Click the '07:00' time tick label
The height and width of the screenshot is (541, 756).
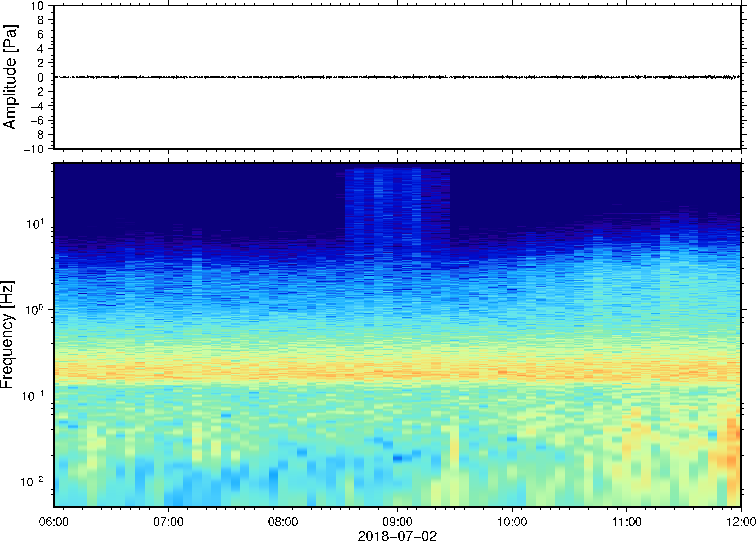169,522
